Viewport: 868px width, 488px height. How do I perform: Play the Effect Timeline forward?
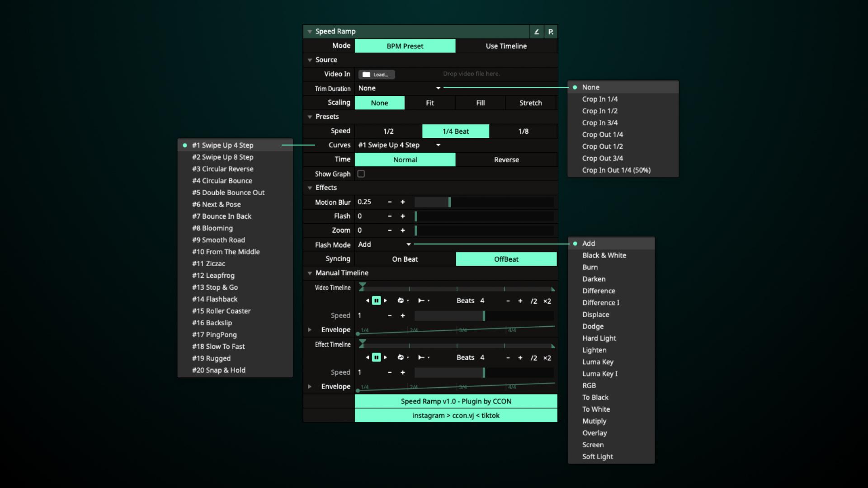point(385,357)
